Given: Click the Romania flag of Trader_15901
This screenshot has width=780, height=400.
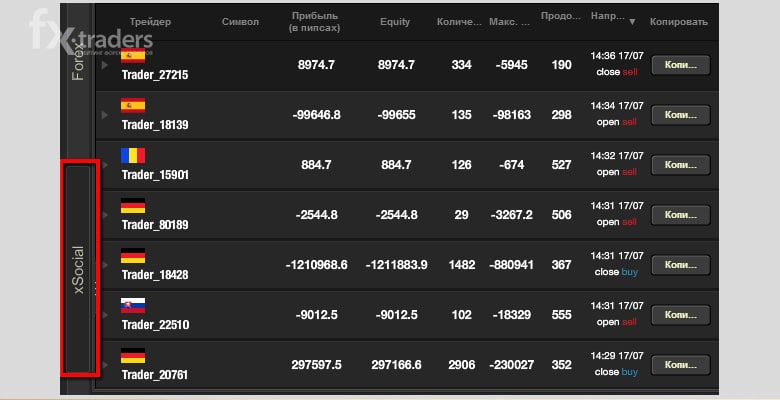Looking at the screenshot, I should 133,155.
